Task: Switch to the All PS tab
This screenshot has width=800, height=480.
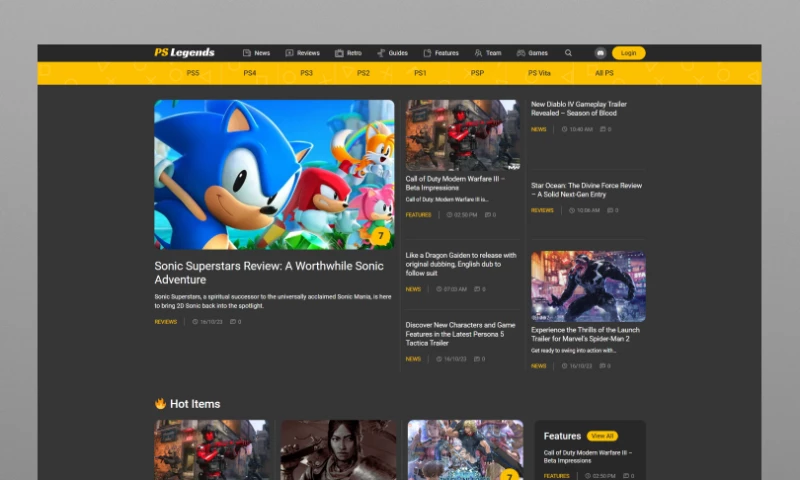Action: (604, 73)
